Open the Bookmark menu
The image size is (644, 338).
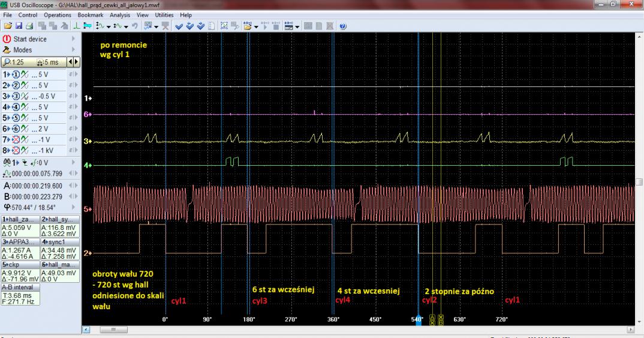coord(90,14)
